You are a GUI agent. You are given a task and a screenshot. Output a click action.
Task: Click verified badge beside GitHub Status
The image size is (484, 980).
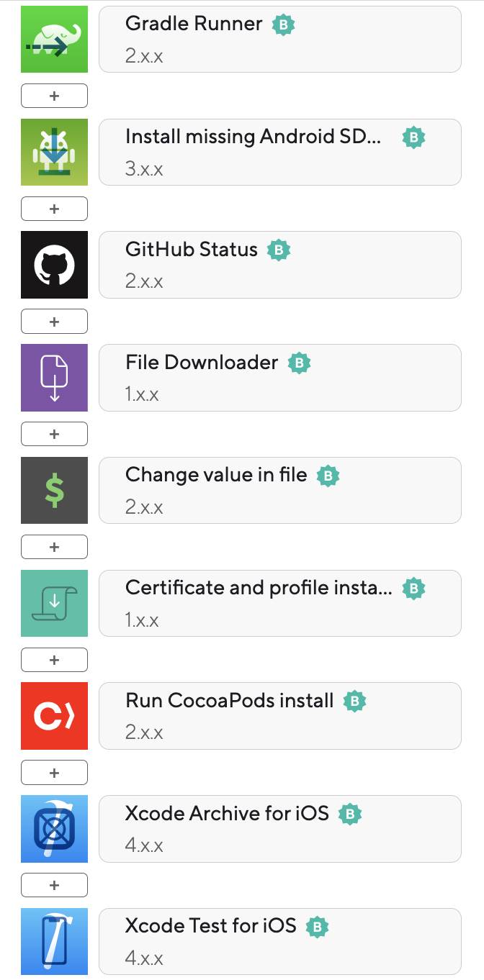pos(279,250)
